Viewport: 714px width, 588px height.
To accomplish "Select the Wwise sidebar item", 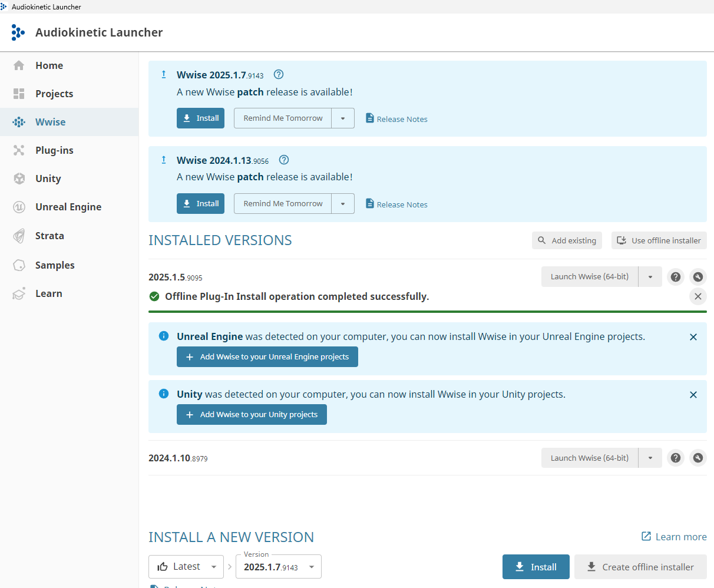I will click(x=69, y=122).
